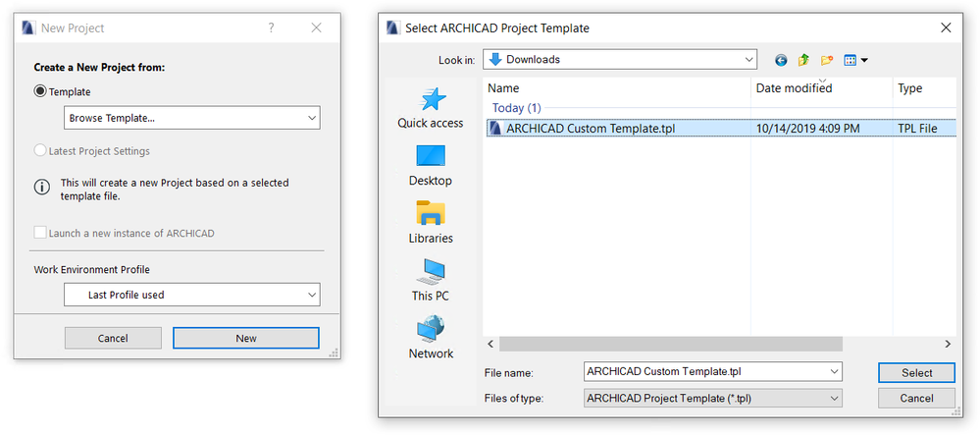The image size is (980, 435).
Task: Go up one folder level
Action: pos(803,60)
